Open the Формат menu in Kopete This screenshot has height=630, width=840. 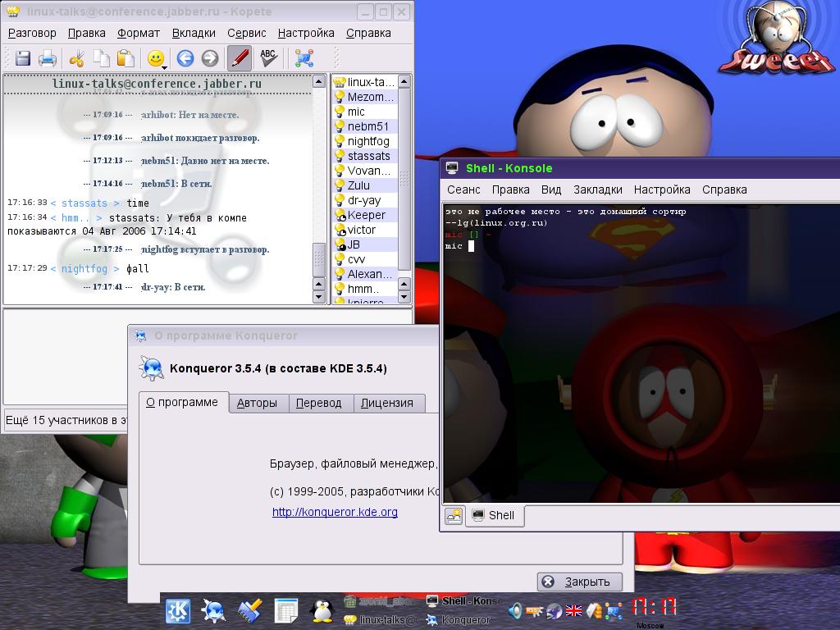point(138,33)
